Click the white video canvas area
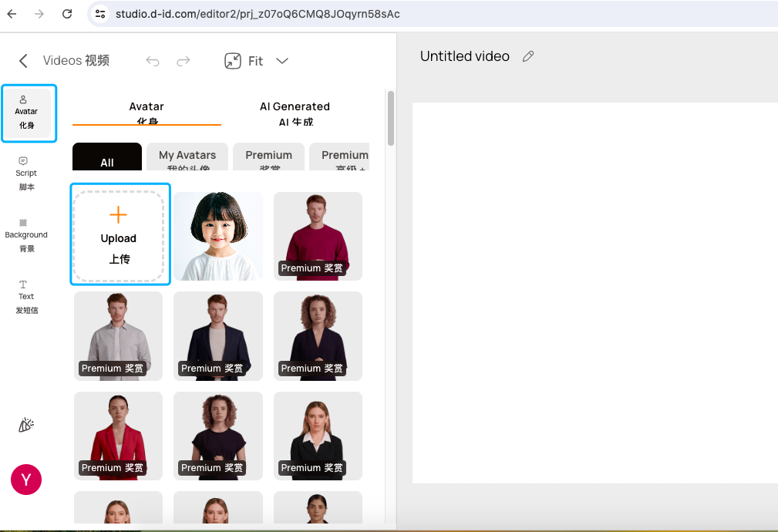 click(x=595, y=293)
